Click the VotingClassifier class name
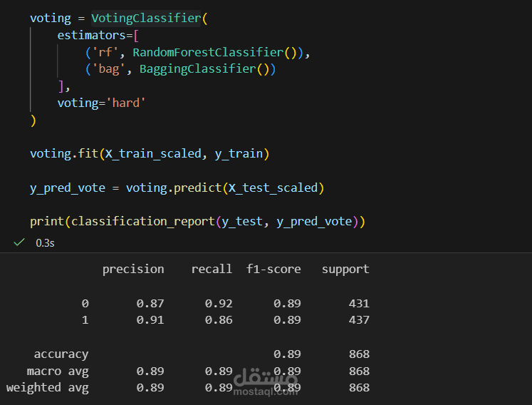Viewport: 532px width, 405px height. click(146, 19)
